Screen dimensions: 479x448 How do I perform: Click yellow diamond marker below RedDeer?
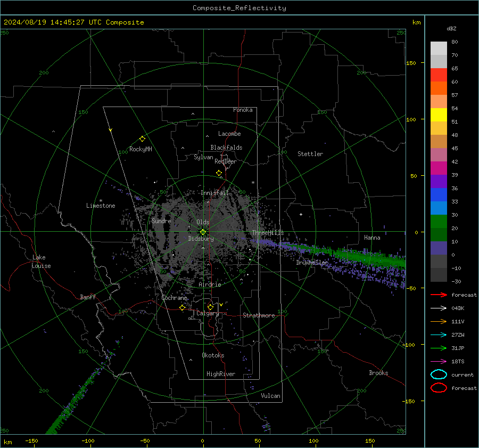click(x=219, y=173)
